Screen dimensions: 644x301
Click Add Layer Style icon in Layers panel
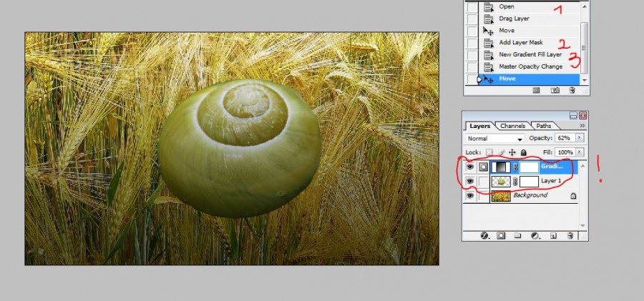484,235
